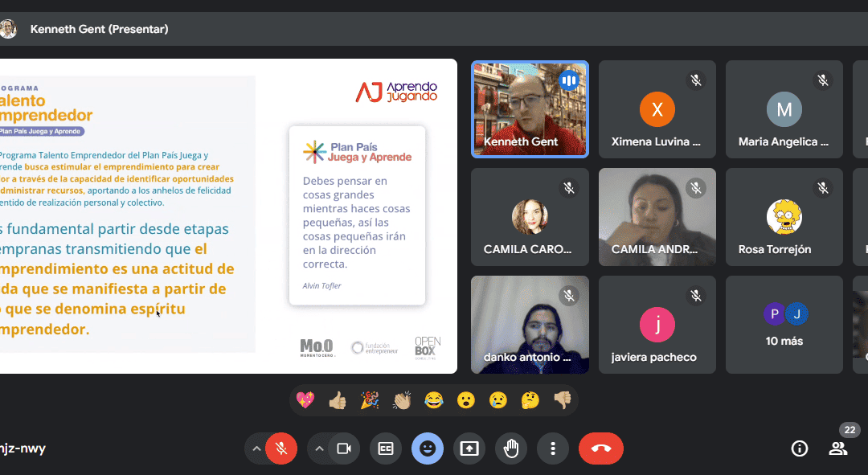Click the Alvin Tofler quote card
The image size is (868, 475).
point(357,216)
